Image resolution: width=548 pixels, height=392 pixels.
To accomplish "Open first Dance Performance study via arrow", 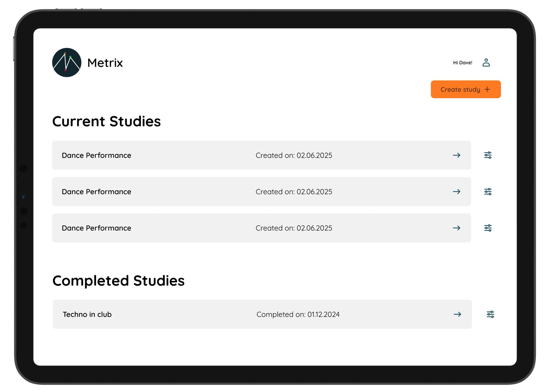I will [x=456, y=155].
